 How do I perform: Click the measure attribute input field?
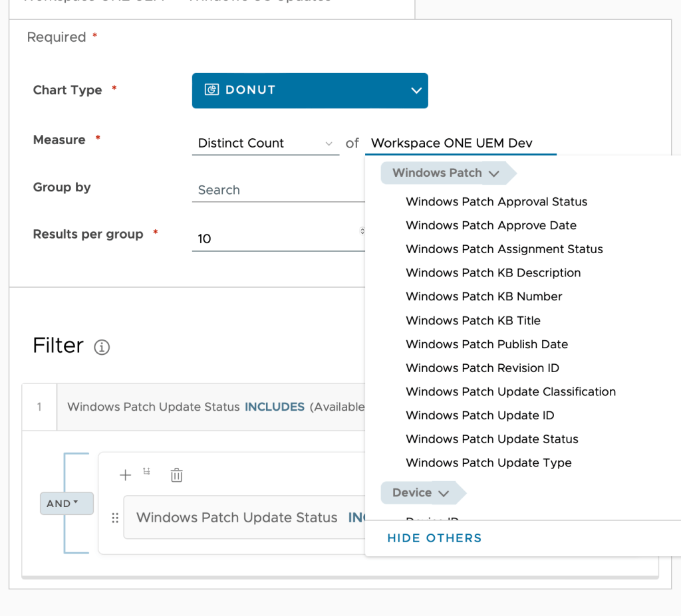point(460,144)
